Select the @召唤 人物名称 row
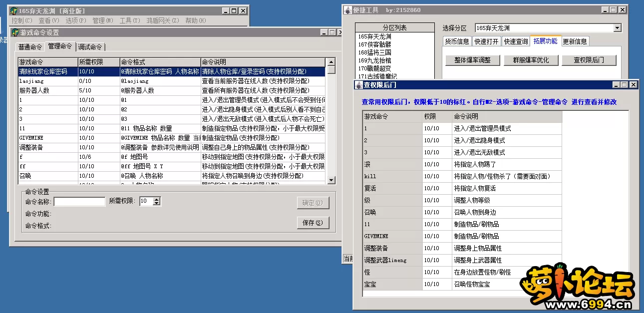The height and width of the screenshot is (313, 644). pos(172,176)
